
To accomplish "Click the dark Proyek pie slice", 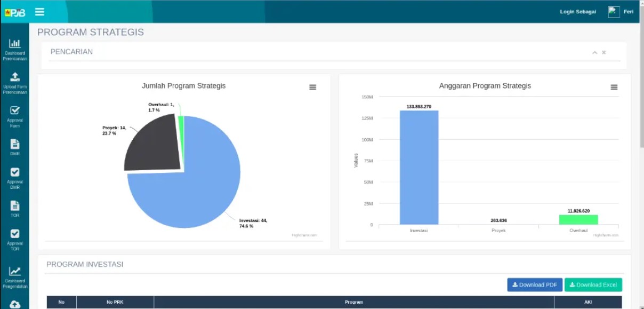I will coord(152,144).
